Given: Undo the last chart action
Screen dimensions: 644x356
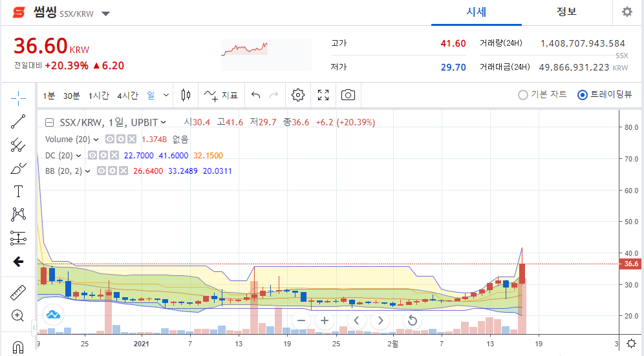Looking at the screenshot, I should coord(256,95).
